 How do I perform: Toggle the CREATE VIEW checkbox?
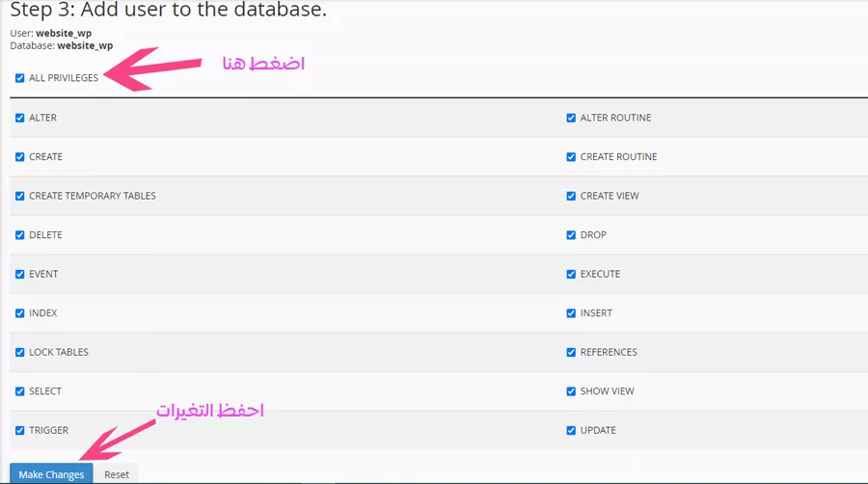pyautogui.click(x=571, y=196)
